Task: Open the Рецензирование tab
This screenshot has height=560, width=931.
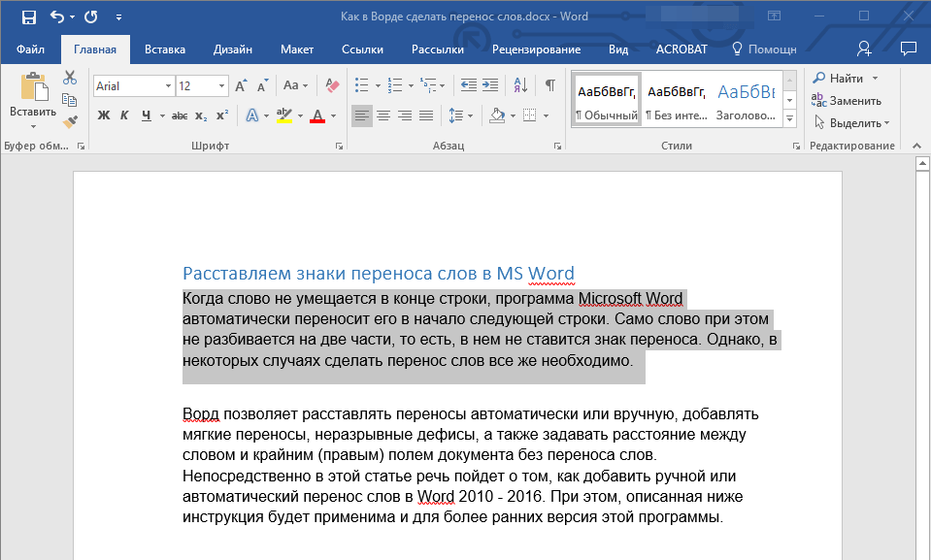Action: click(x=536, y=49)
